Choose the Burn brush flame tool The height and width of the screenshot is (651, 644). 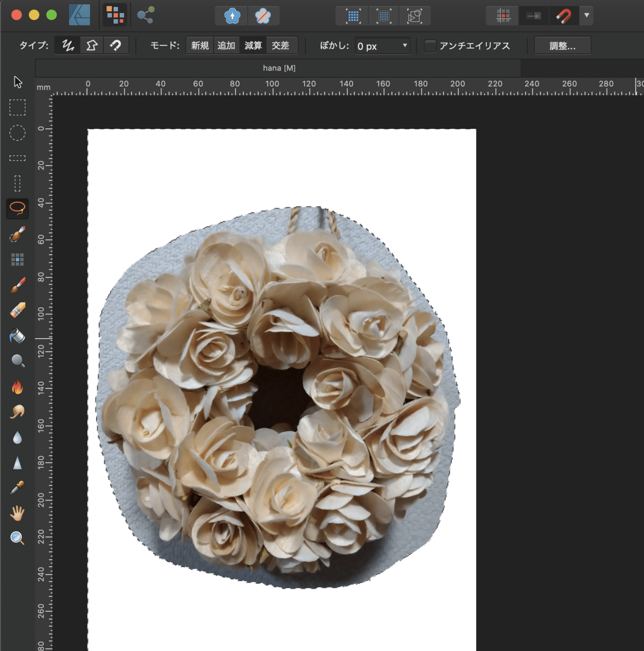(17, 387)
